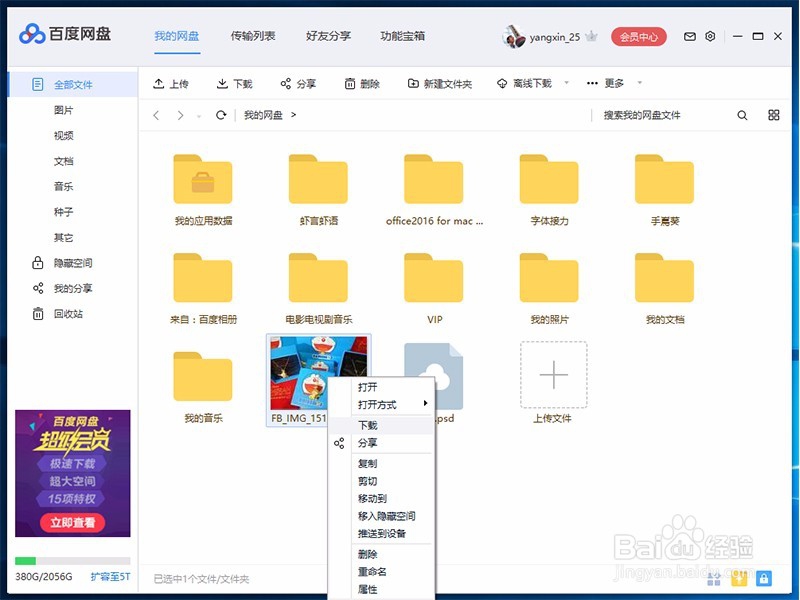Select the 下载 download icon in the toolbar
Viewport: 800px width, 600px height.
[222, 83]
